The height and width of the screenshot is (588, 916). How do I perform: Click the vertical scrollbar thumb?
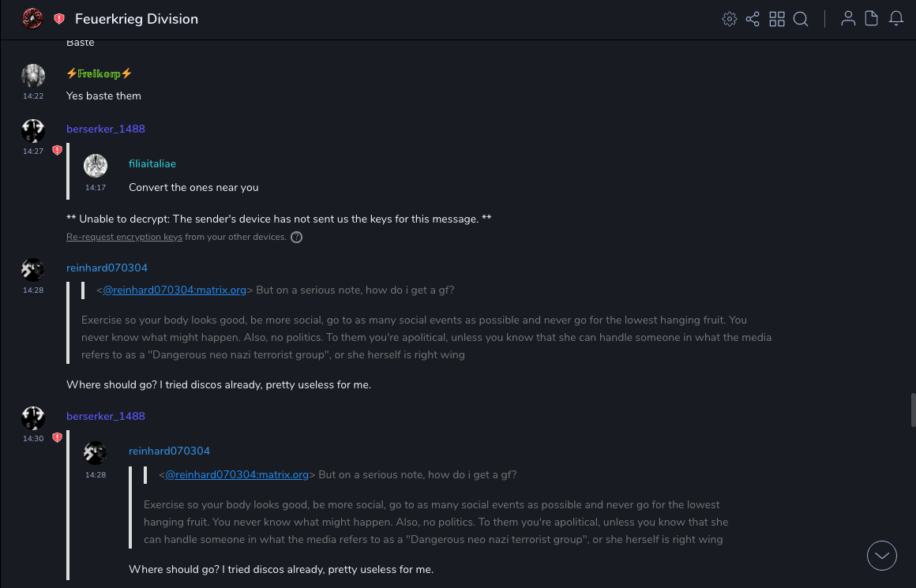click(x=912, y=410)
